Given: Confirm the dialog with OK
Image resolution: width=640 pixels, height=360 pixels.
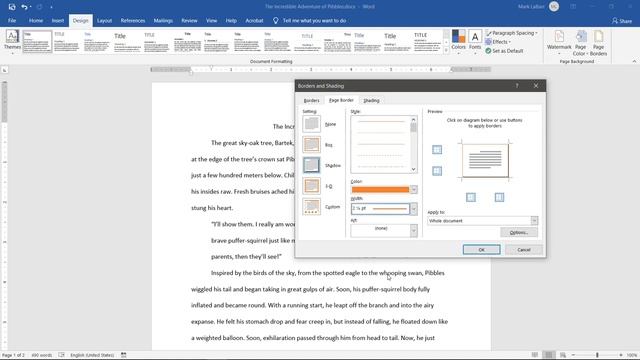Looking at the screenshot, I should point(481,249).
